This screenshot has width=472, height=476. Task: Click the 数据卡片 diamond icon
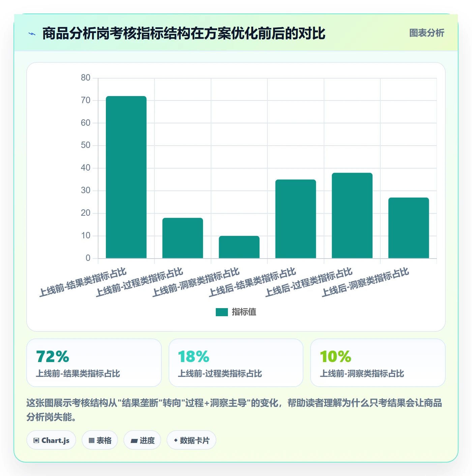[x=176, y=440]
